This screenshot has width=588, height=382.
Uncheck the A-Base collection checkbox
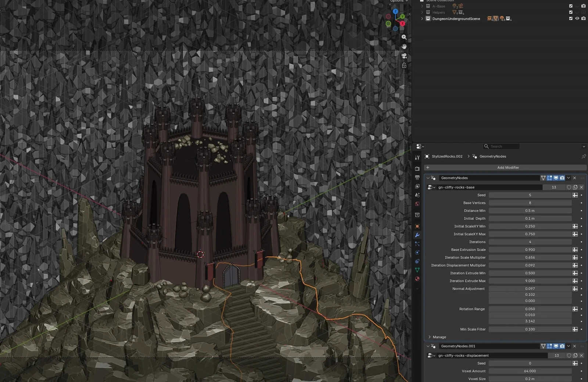[x=571, y=6]
